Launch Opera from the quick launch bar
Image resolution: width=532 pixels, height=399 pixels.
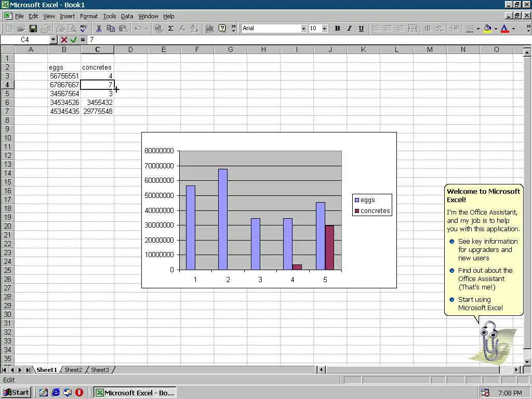coord(79,393)
